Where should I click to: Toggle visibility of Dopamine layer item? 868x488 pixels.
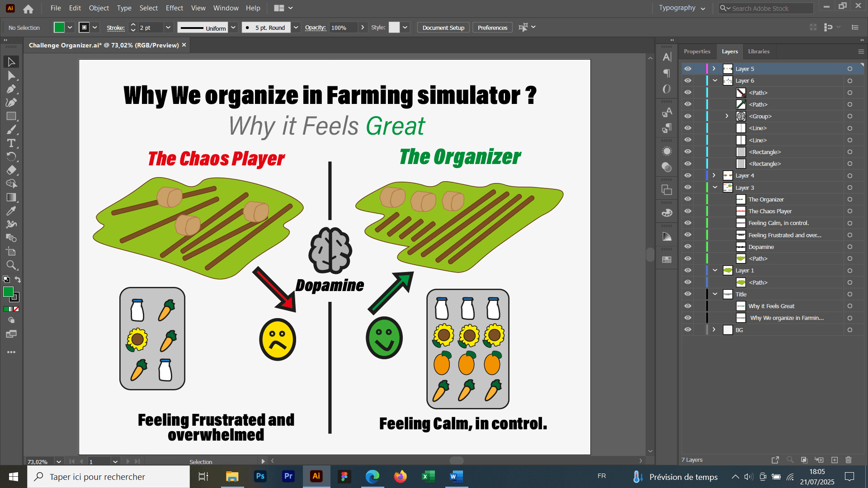[x=688, y=247]
